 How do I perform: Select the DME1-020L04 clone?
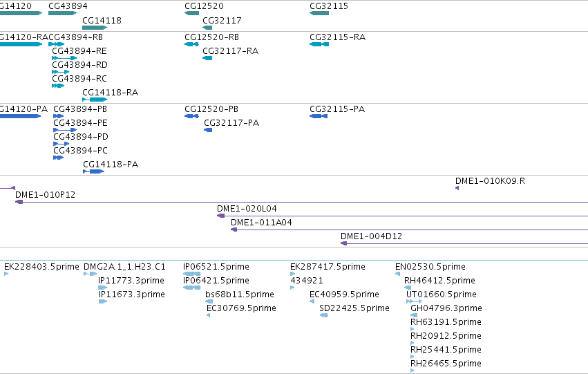pos(402,216)
